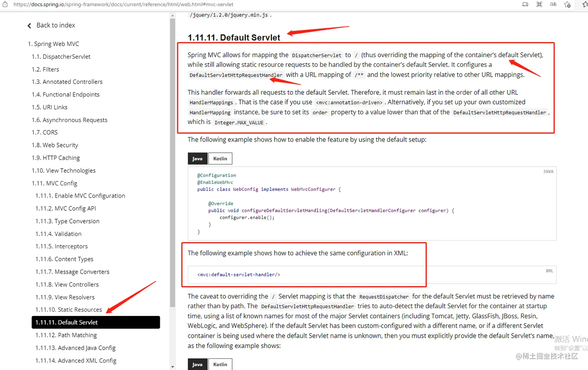
Task: Open 1.11.14. Advanced XML Config
Action: click(76, 361)
